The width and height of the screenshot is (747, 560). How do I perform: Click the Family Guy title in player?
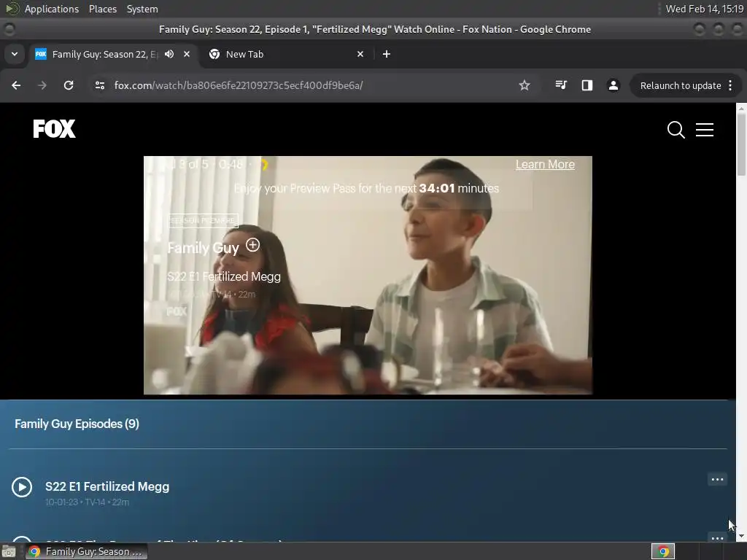coord(203,248)
